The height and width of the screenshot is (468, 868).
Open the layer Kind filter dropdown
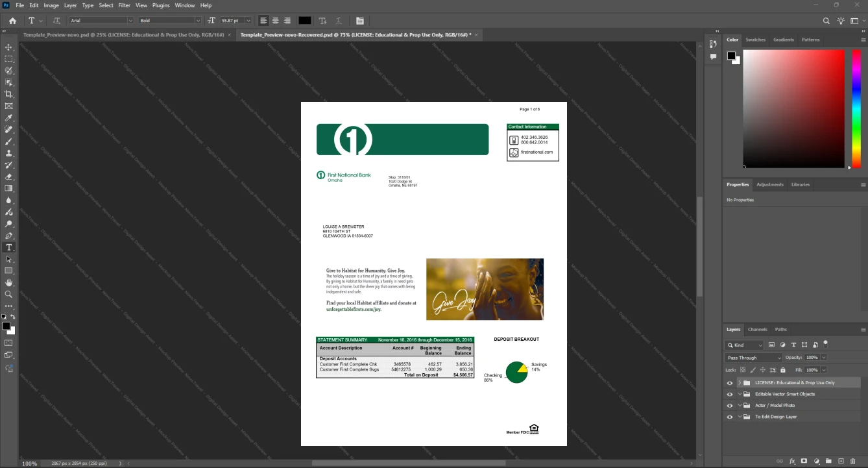point(745,345)
